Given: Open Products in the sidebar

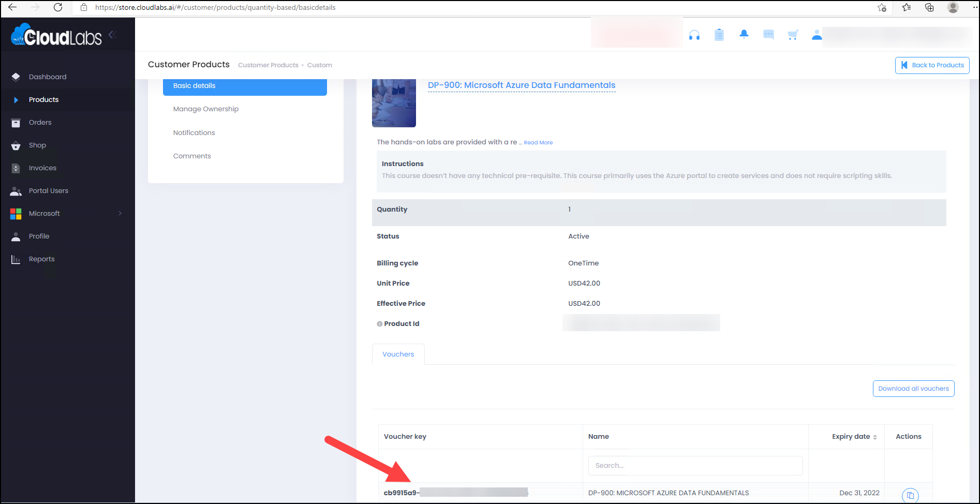Looking at the screenshot, I should (43, 99).
